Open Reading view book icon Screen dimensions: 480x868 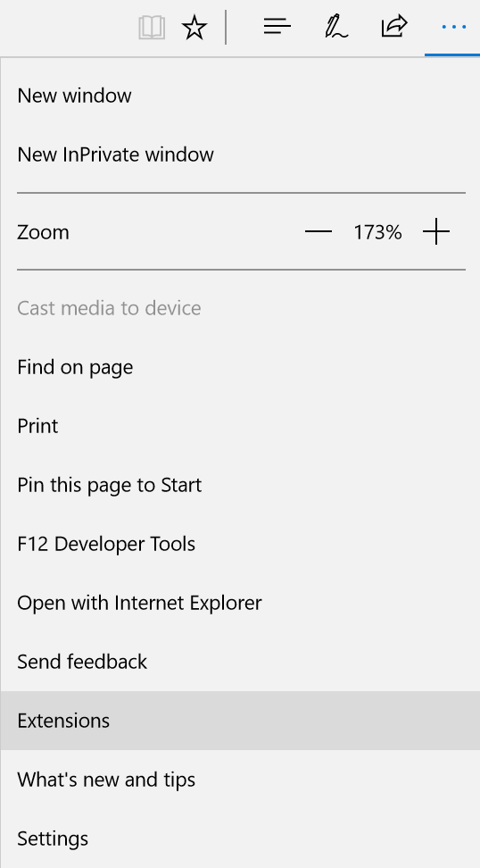[x=152, y=27]
